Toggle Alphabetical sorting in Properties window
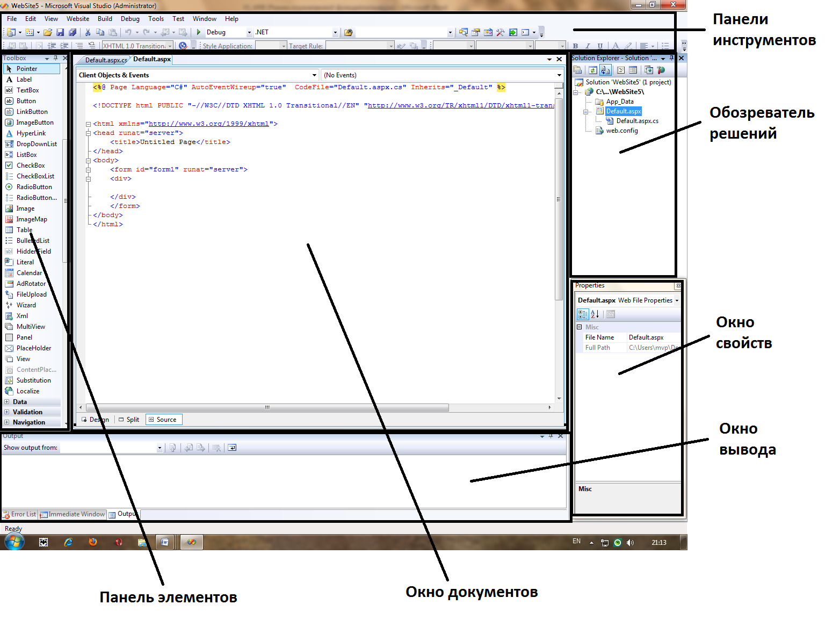The width and height of the screenshot is (840, 619). [595, 314]
